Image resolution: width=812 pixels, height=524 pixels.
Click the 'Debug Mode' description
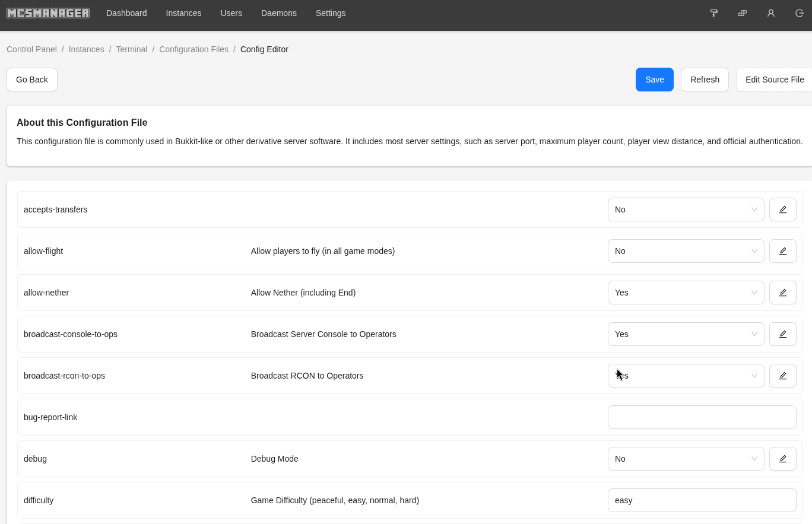click(x=274, y=459)
